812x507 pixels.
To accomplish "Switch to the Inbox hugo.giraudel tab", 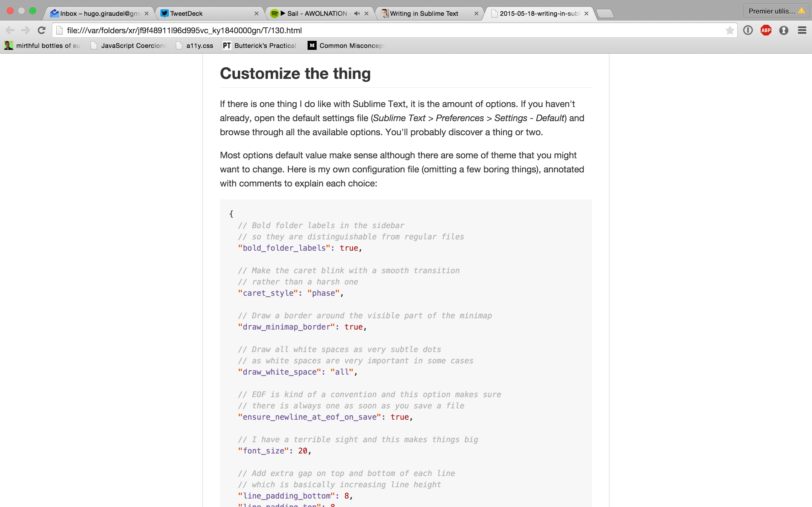I will (x=97, y=14).
